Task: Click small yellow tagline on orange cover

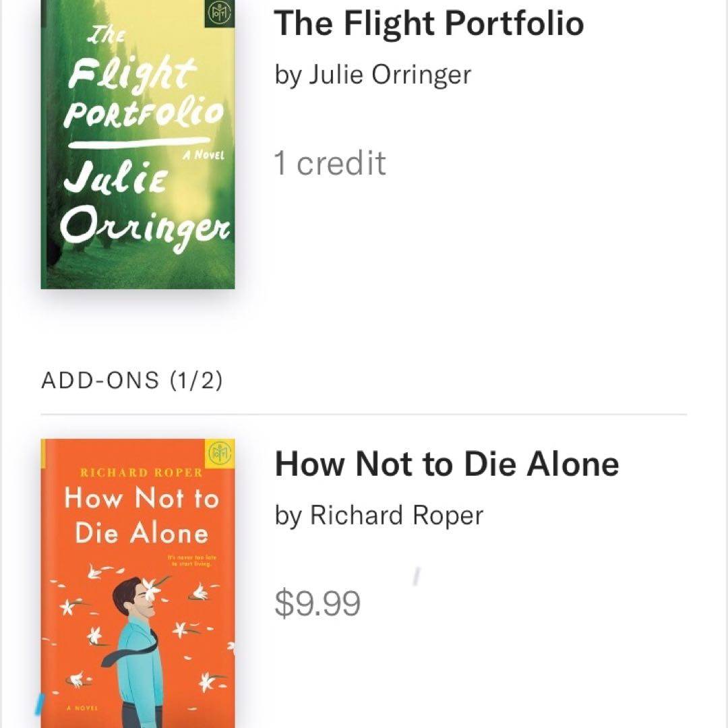Action: [x=189, y=561]
